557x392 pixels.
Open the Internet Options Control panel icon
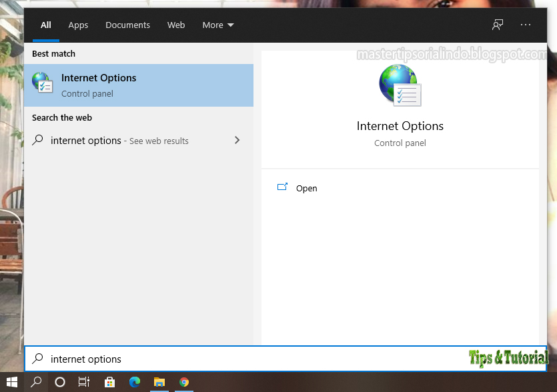pyautogui.click(x=99, y=85)
